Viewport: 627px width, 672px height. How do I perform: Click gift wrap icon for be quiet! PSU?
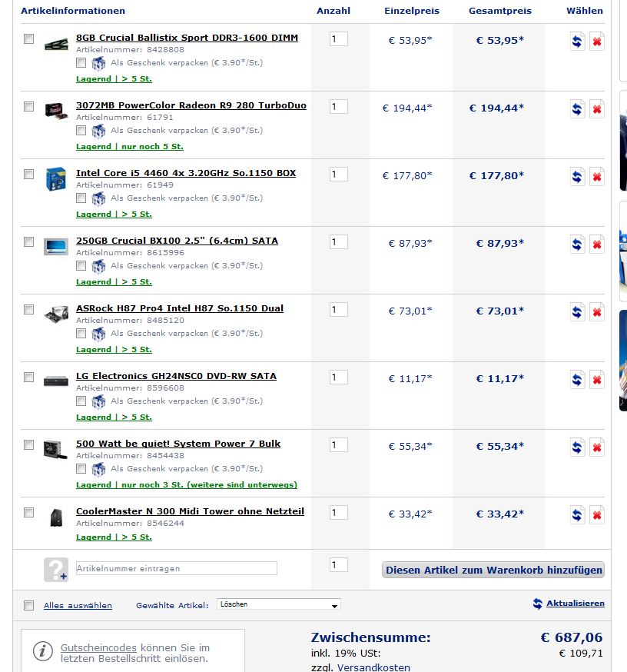pos(98,470)
